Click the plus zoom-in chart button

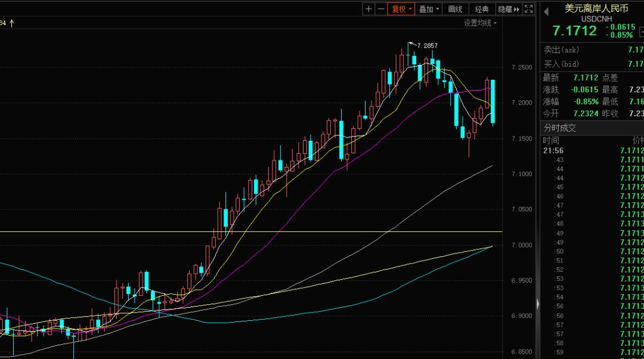click(369, 9)
